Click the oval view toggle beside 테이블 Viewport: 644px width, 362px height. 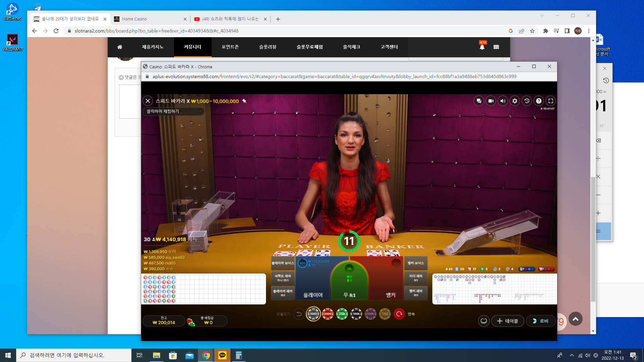point(484,321)
